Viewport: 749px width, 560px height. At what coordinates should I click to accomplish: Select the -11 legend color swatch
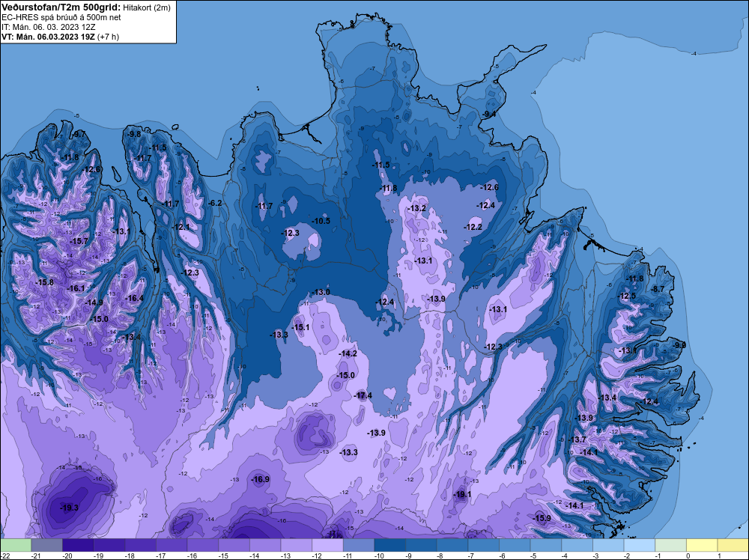[359, 545]
